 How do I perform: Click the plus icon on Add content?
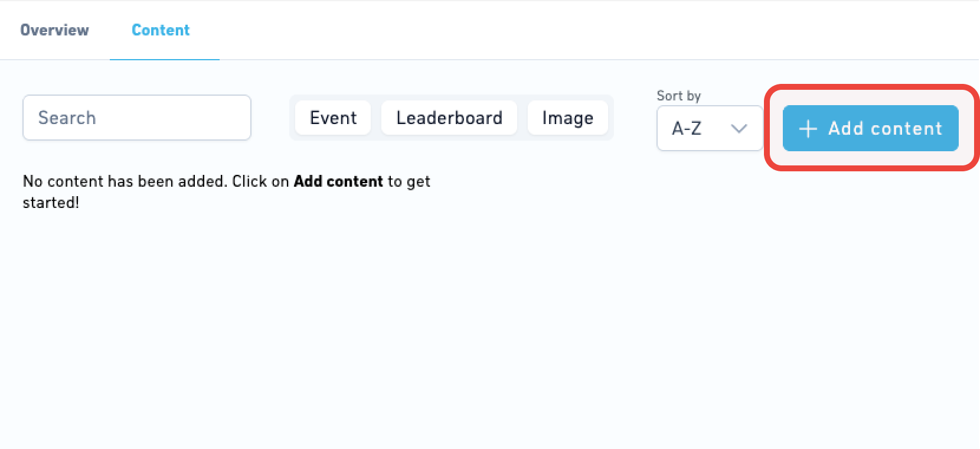[x=808, y=129]
